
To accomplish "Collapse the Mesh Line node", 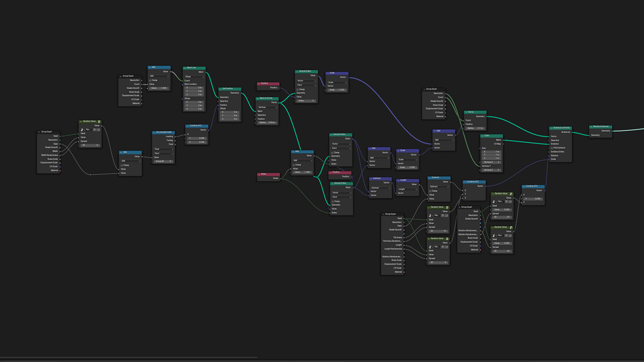I will 185,68.
